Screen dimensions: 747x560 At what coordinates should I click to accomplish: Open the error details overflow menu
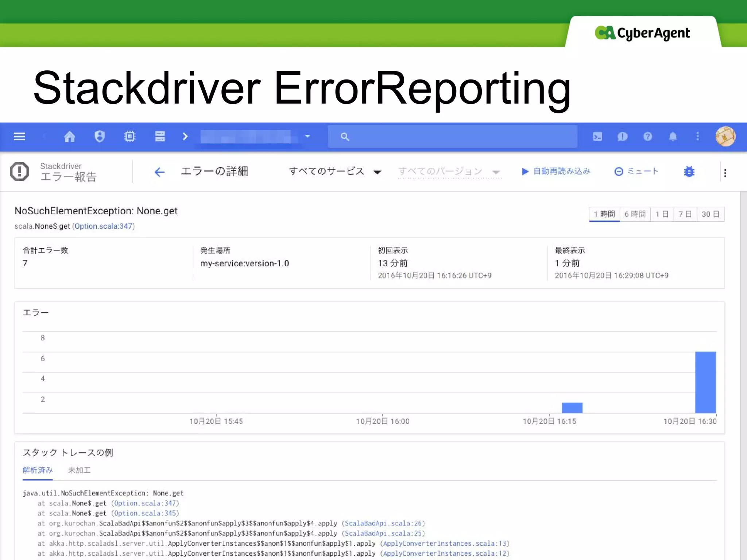click(725, 173)
